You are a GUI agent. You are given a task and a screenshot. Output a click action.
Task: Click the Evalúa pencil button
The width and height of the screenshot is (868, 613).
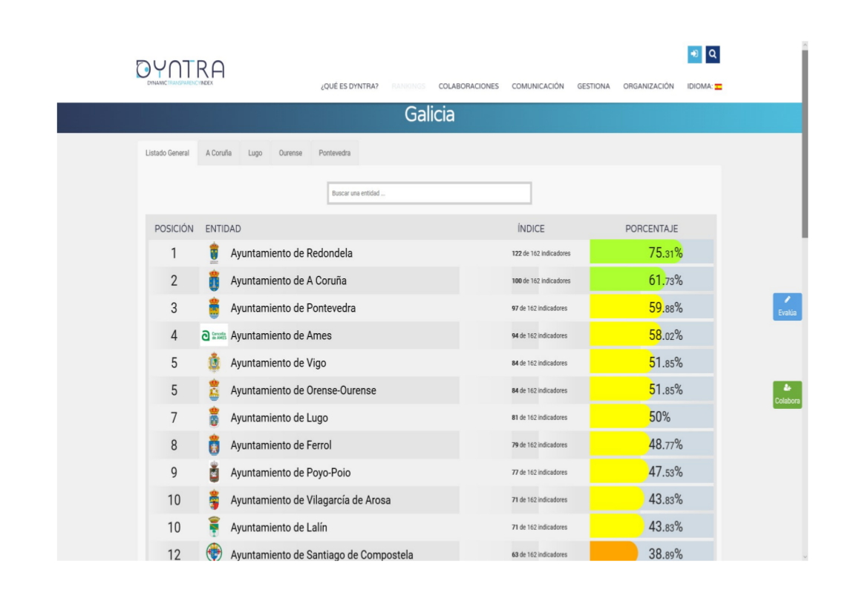pyautogui.click(x=787, y=306)
